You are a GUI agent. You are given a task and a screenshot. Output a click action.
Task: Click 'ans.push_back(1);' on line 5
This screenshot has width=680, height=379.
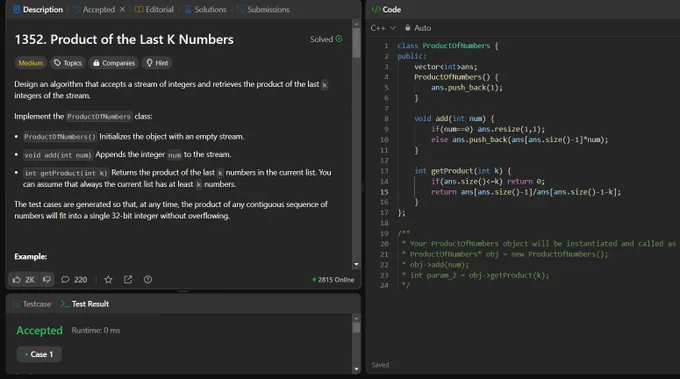(467, 88)
